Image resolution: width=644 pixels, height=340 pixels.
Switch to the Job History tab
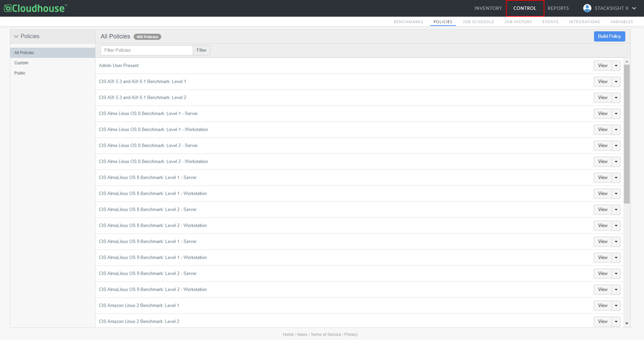[x=518, y=22]
